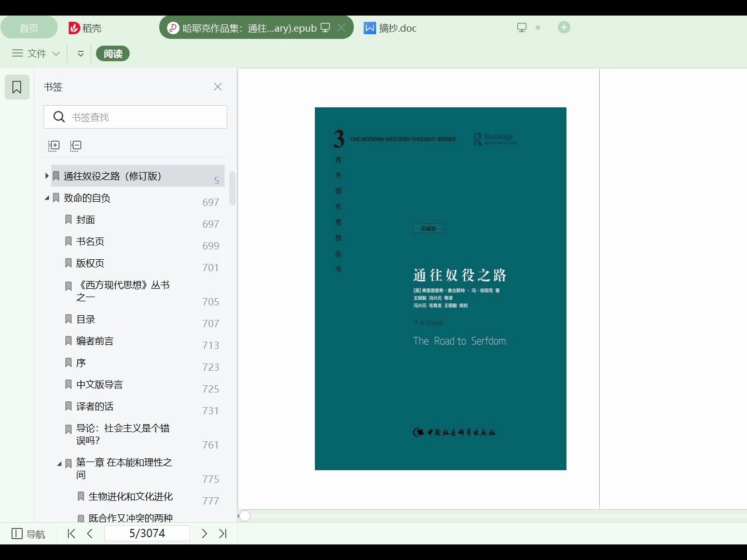The image size is (747, 560).
Task: Click the book cover page image
Action: pyautogui.click(x=440, y=289)
